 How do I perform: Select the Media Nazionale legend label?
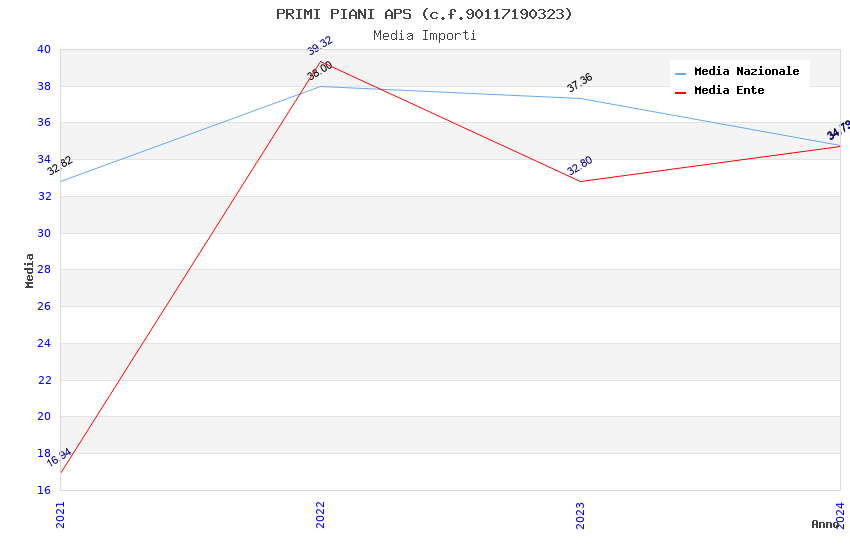[x=746, y=72]
